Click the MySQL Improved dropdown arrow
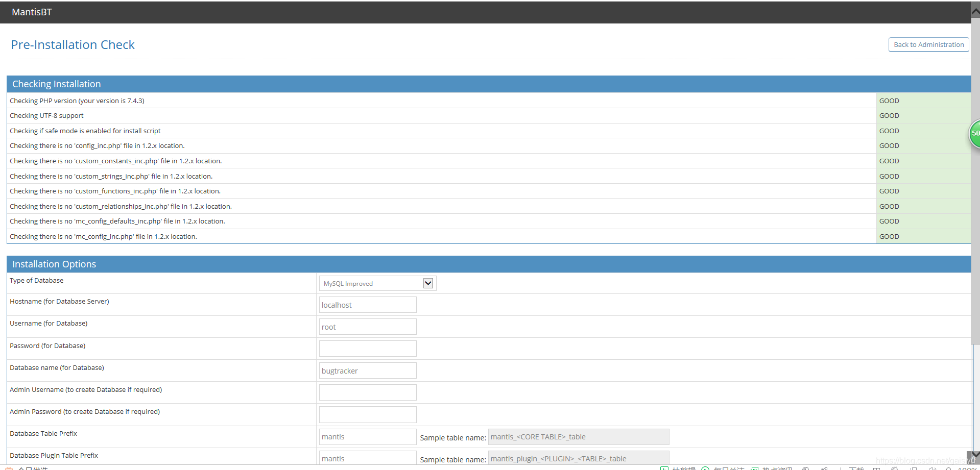This screenshot has width=980, height=470. click(428, 283)
